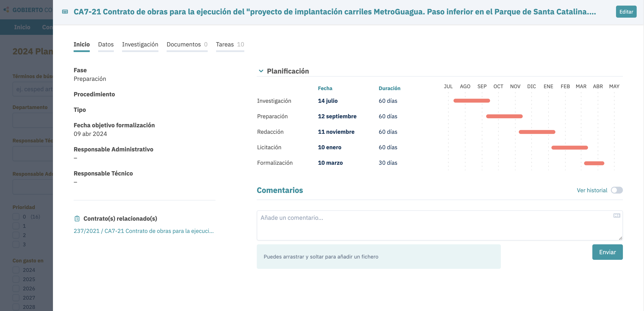644x311 pixels.
Task: Click the drag-and-drop file upload area
Action: click(x=378, y=257)
